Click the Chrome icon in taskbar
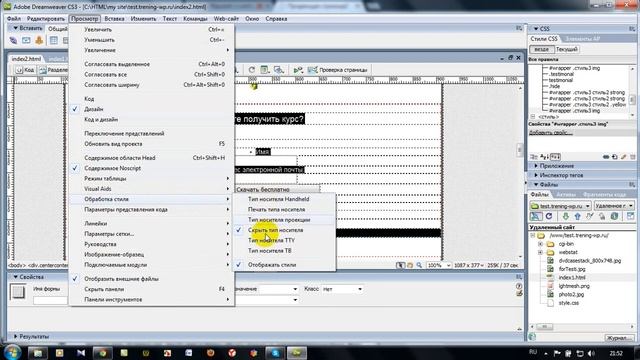Screen dimensions: 640x360 point(102,353)
